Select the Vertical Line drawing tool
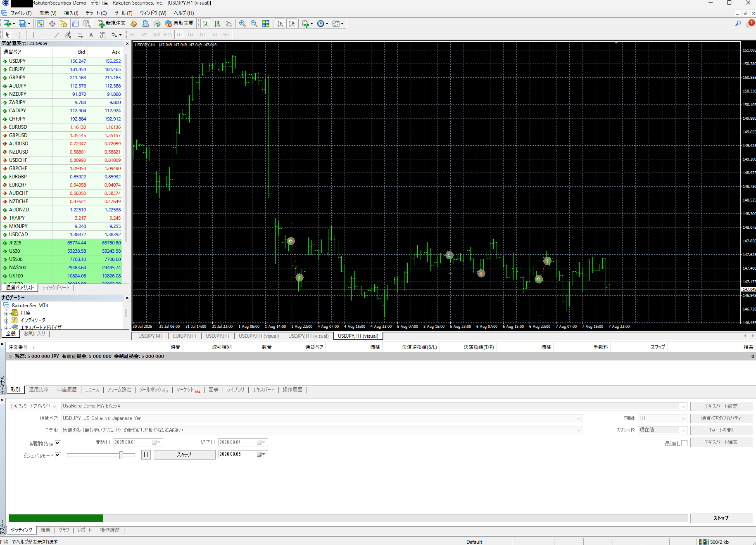 (33, 35)
